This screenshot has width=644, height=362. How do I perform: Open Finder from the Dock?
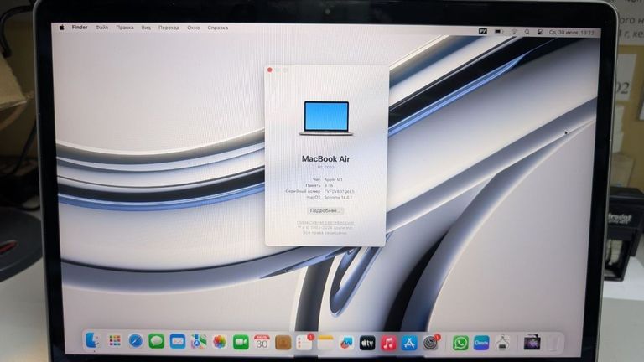(x=93, y=341)
